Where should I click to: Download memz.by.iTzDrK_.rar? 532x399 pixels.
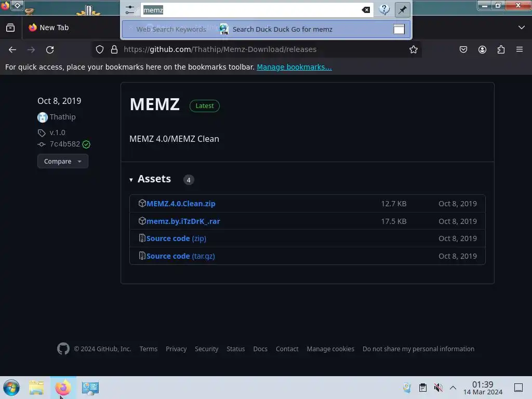(x=183, y=221)
